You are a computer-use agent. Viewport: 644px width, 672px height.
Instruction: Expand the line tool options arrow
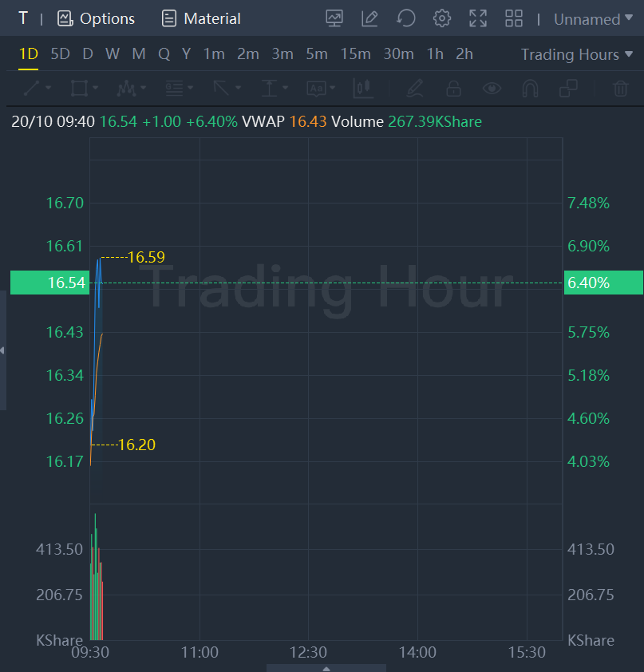click(x=49, y=88)
